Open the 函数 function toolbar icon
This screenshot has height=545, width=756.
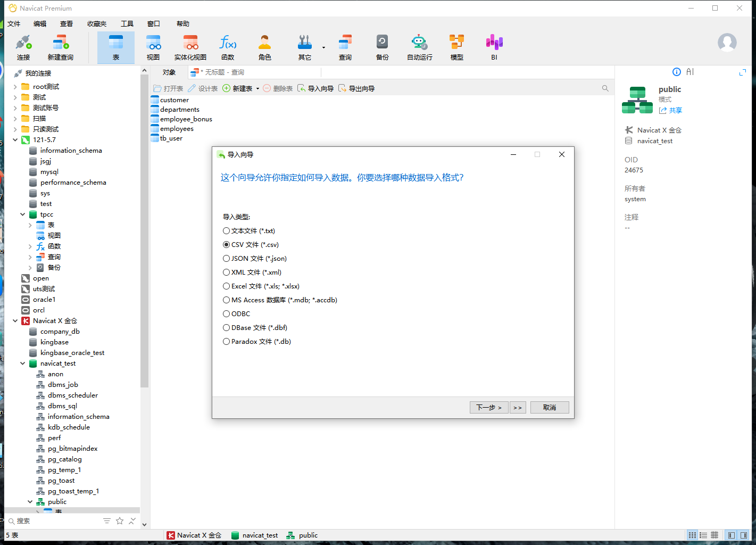click(x=228, y=47)
